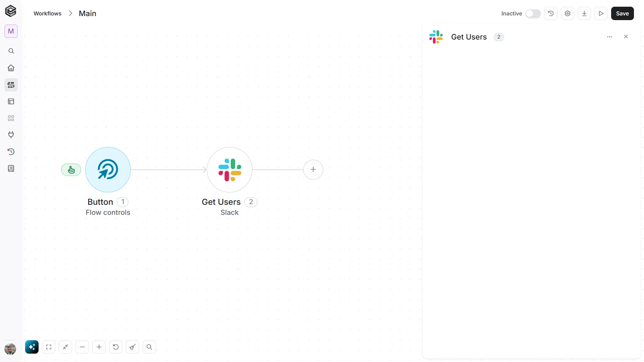Tidy up nodes with broom icon
The height and width of the screenshot is (362, 644).
132,347
